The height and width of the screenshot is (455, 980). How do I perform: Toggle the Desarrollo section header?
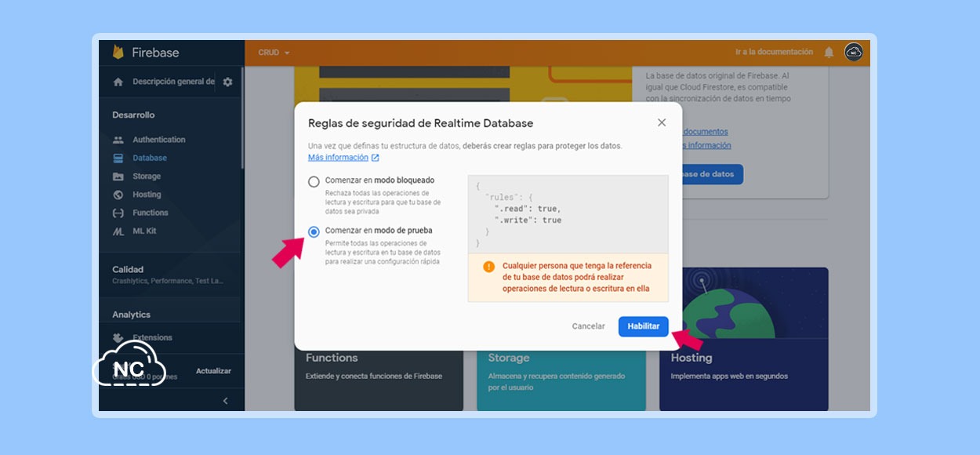pyautogui.click(x=133, y=115)
